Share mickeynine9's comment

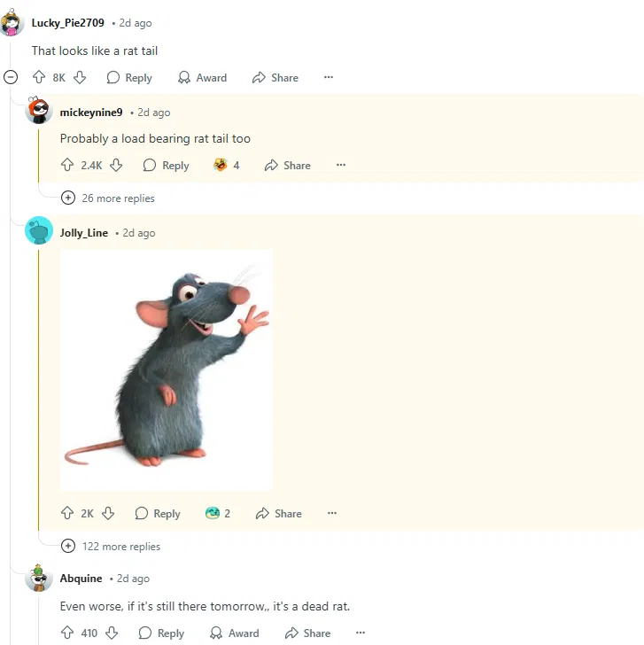click(x=288, y=165)
